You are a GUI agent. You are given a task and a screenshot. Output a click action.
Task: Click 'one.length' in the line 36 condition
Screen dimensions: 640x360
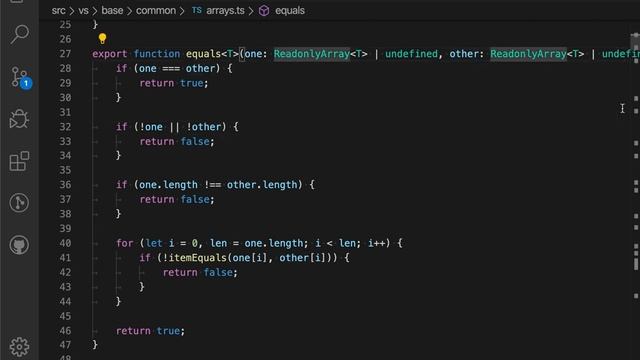[x=168, y=185]
